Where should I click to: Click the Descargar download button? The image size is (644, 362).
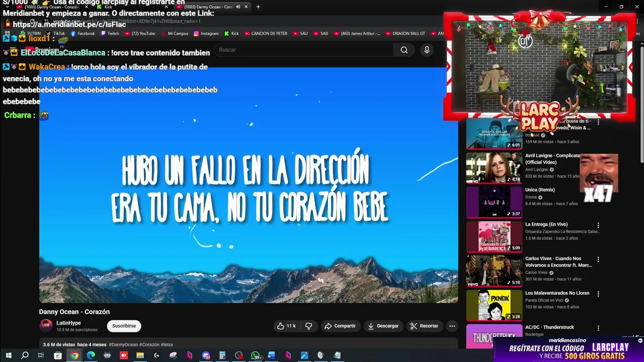click(x=383, y=326)
